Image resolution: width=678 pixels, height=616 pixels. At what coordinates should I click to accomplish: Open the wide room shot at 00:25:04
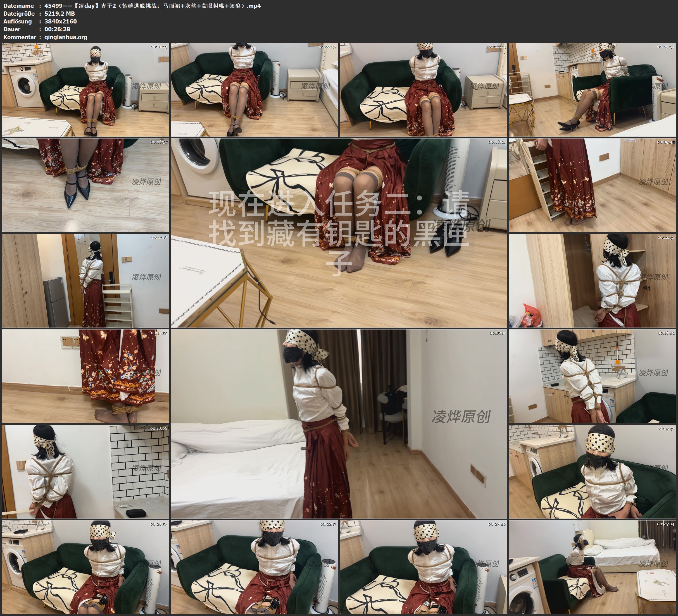coord(592,567)
